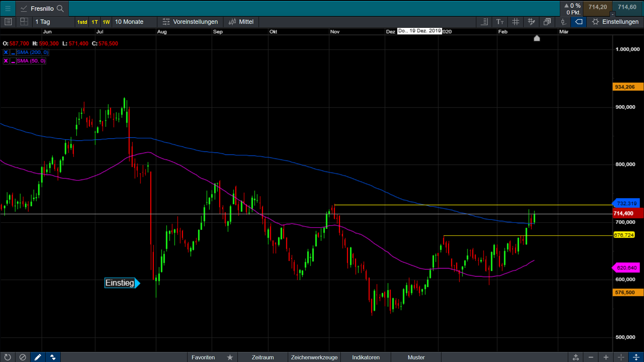Image resolution: width=644 pixels, height=362 pixels.
Task: Click the text size tool icon
Action: (500, 22)
